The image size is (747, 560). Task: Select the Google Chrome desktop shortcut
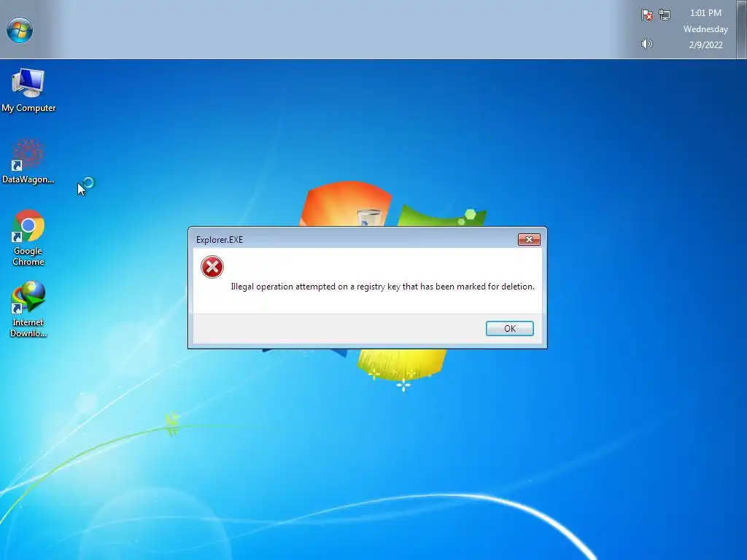pyautogui.click(x=28, y=238)
